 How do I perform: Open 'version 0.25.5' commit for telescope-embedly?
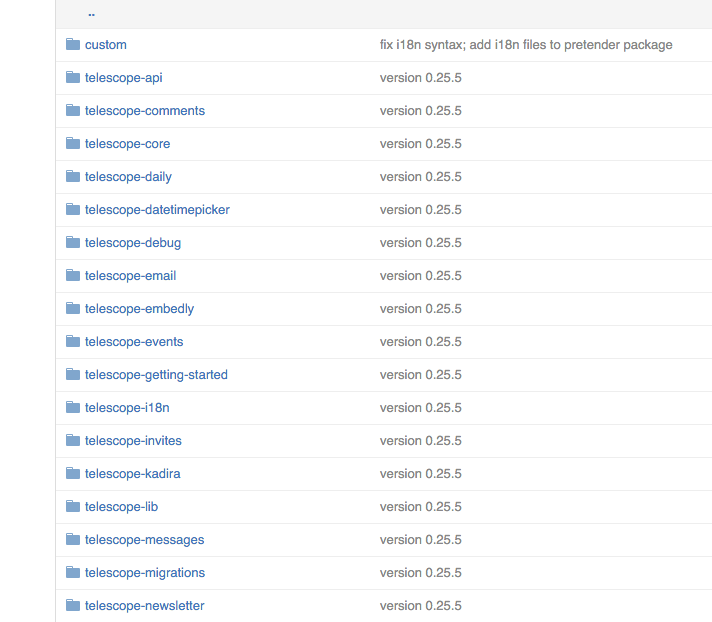(x=420, y=309)
